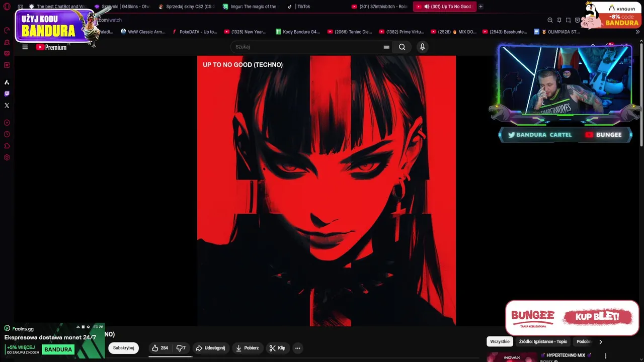Switch to The best ChatBot tab
Image resolution: width=644 pixels, height=362 pixels.
tap(58, 7)
